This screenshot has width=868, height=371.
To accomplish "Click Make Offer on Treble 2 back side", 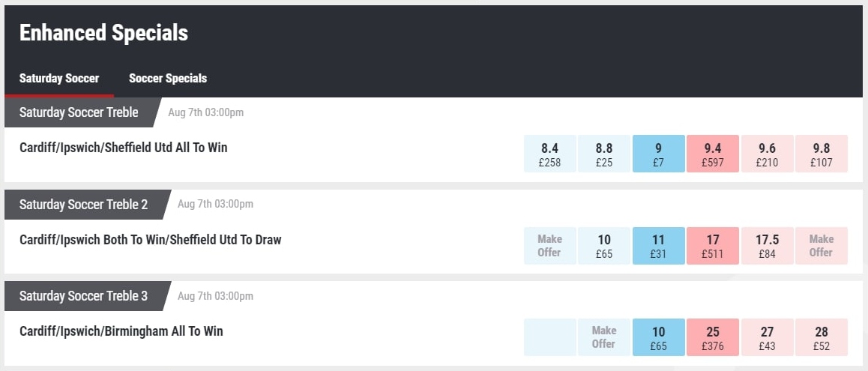I will [x=549, y=246].
